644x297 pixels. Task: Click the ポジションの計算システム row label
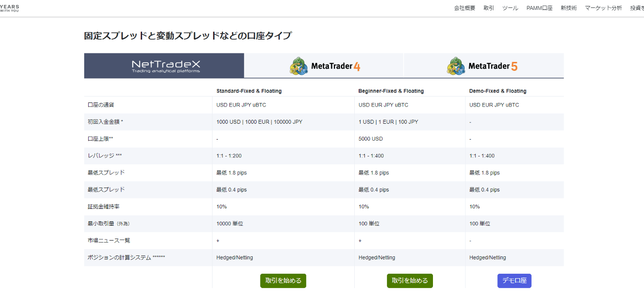[126, 257]
